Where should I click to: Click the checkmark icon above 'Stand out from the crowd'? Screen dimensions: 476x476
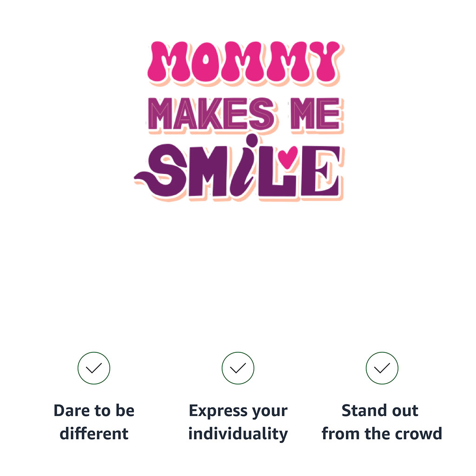(382, 368)
